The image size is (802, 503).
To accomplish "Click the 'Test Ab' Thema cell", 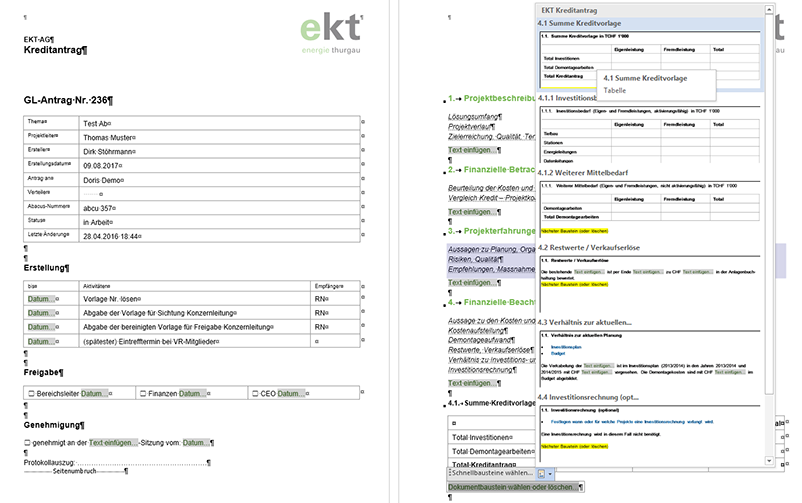I will coord(220,123).
